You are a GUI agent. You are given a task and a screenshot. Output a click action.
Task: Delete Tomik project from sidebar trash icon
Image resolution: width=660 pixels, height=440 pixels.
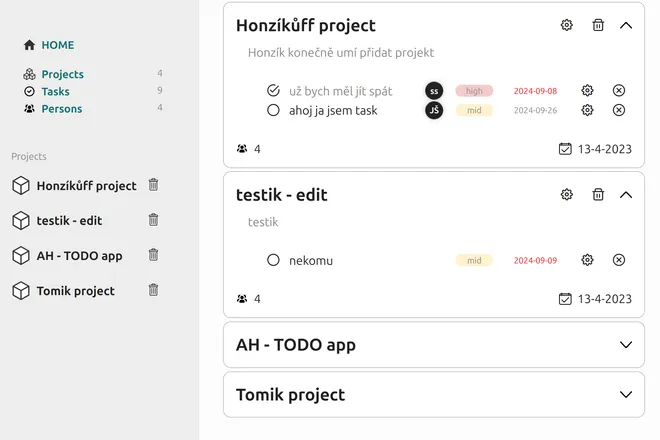click(x=153, y=290)
